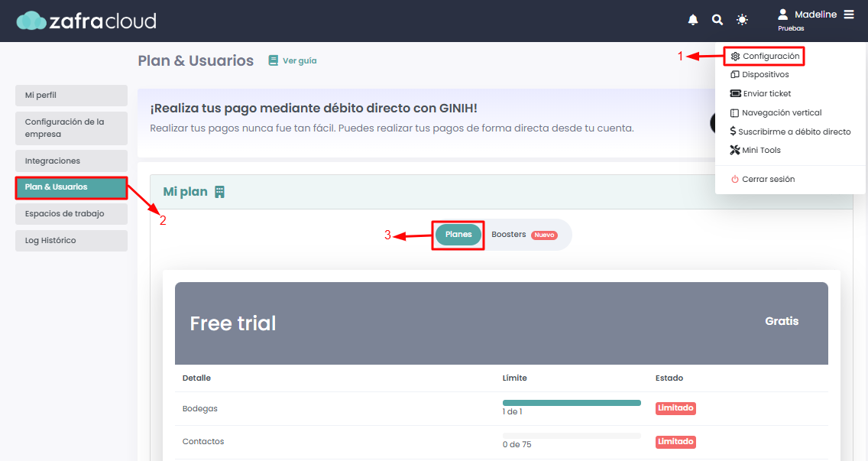Click the Madeline user avatar icon
868x461 pixels.
[782, 15]
